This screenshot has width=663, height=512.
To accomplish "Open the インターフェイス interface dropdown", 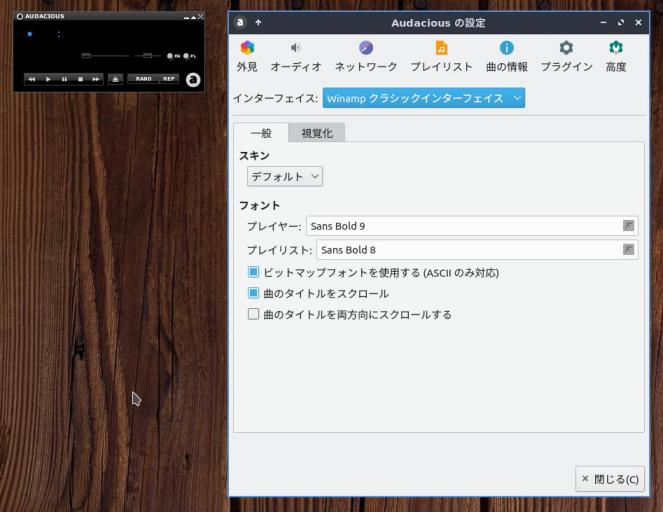I will pyautogui.click(x=424, y=98).
